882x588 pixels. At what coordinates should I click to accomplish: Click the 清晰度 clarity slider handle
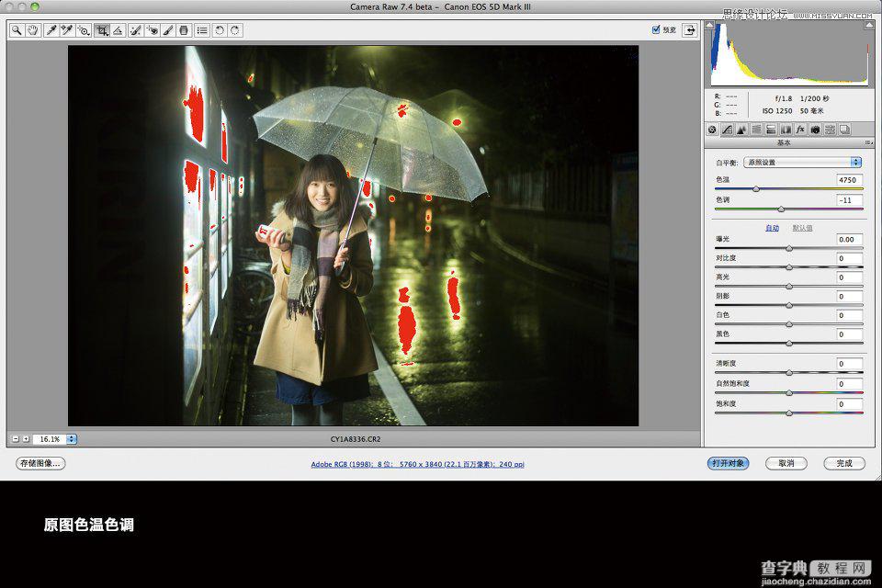point(789,372)
